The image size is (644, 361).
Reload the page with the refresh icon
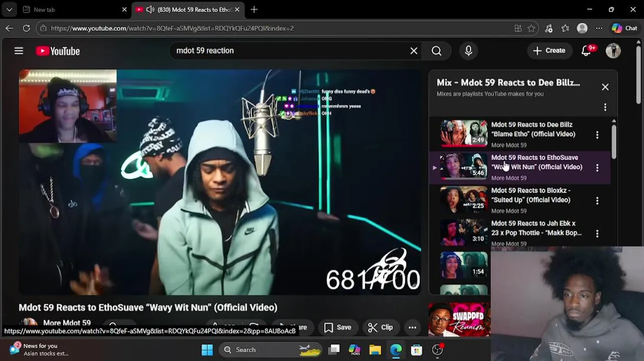pos(26,28)
